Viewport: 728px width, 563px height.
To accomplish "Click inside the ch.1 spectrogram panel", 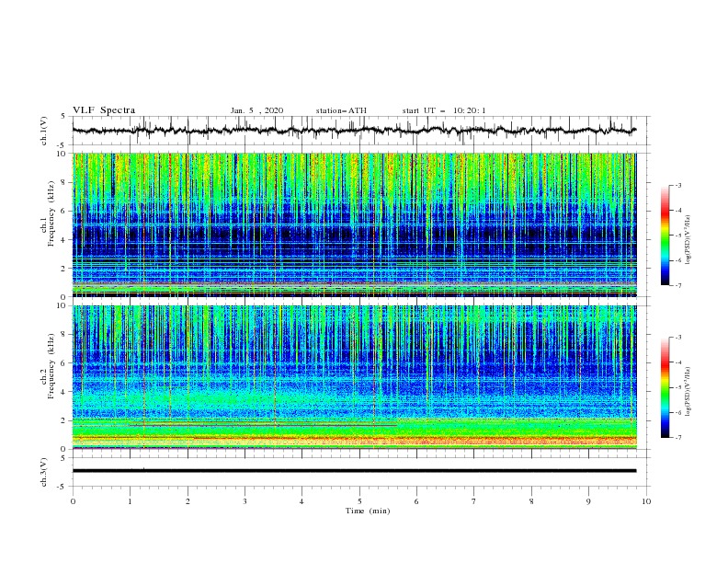I will [x=355, y=224].
